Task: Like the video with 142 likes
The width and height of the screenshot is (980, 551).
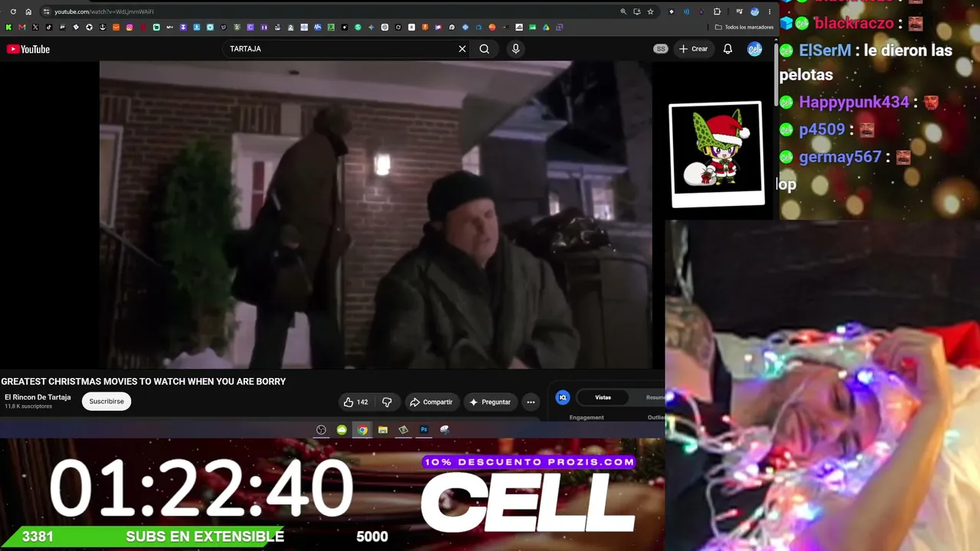Action: [356, 402]
